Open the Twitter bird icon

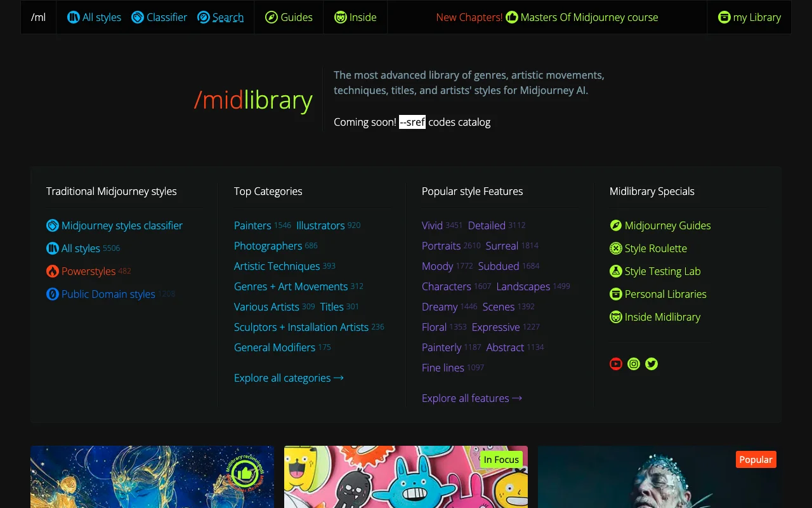point(652,364)
